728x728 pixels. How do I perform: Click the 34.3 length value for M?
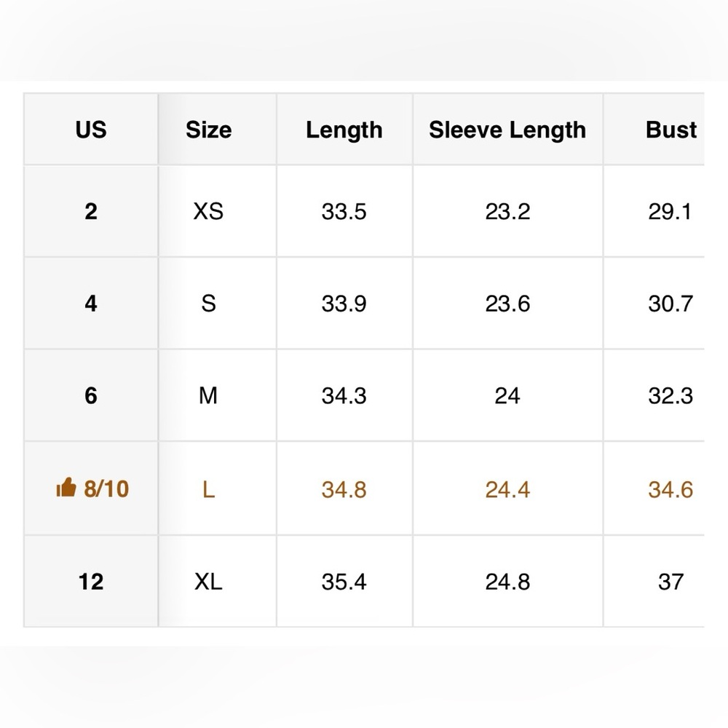(x=344, y=395)
